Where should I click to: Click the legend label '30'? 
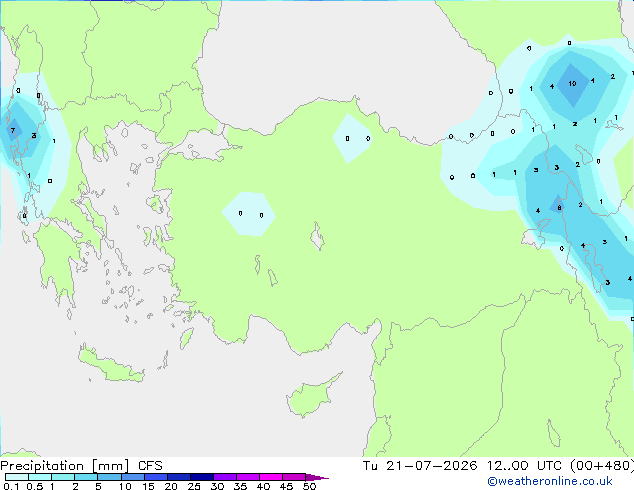pos(217,486)
